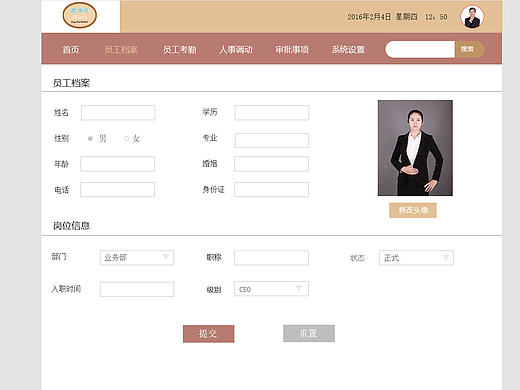Open the 员工考勤 navigation item
The height and width of the screenshot is (390, 520).
coord(179,50)
